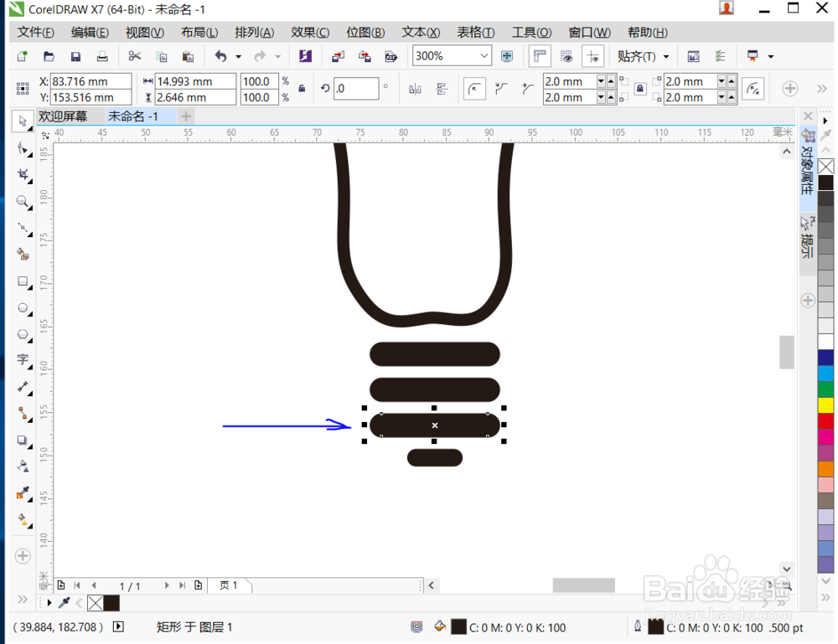Image resolution: width=838 pixels, height=644 pixels.
Task: Expand the undo history dropdown arrow
Action: point(238,57)
